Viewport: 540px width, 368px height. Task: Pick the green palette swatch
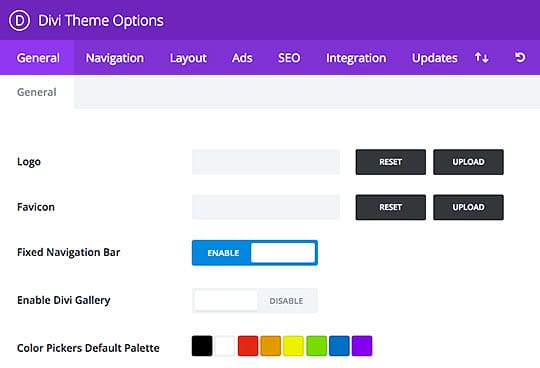point(316,346)
